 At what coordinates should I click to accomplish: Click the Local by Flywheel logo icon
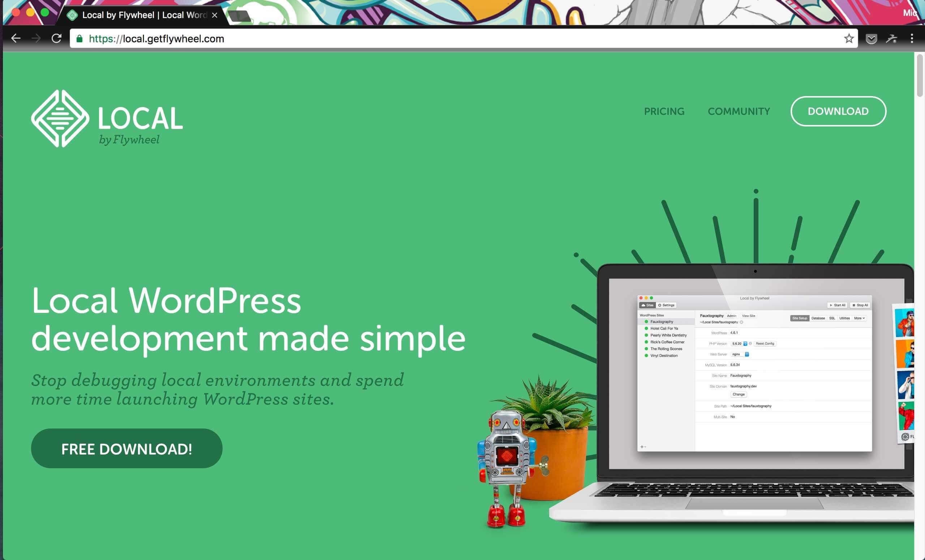click(x=60, y=117)
